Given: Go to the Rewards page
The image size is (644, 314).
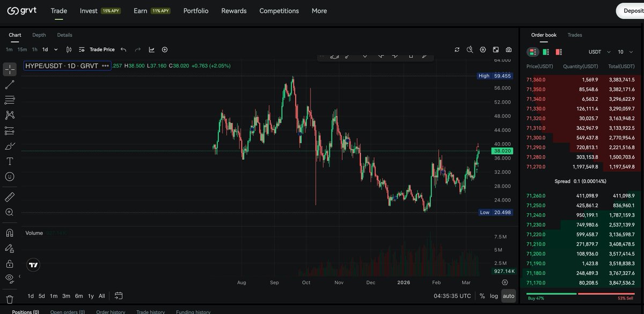Looking at the screenshot, I should [234, 11].
